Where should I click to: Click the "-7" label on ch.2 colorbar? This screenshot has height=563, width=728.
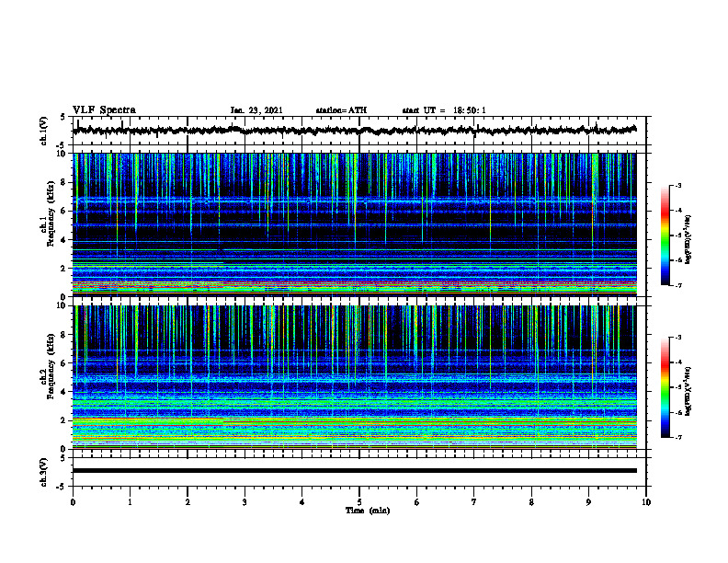click(x=677, y=437)
